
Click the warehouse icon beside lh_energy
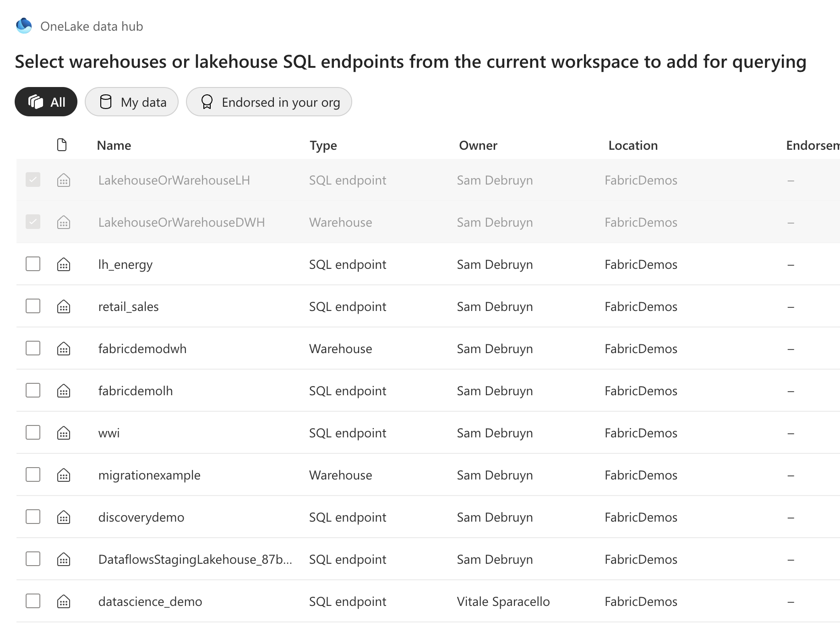(63, 264)
